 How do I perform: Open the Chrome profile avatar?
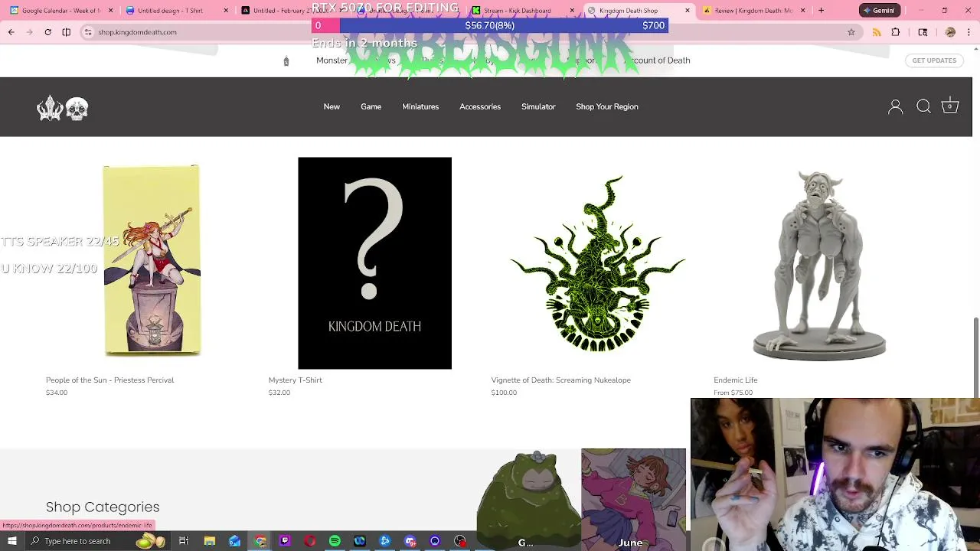tap(950, 32)
